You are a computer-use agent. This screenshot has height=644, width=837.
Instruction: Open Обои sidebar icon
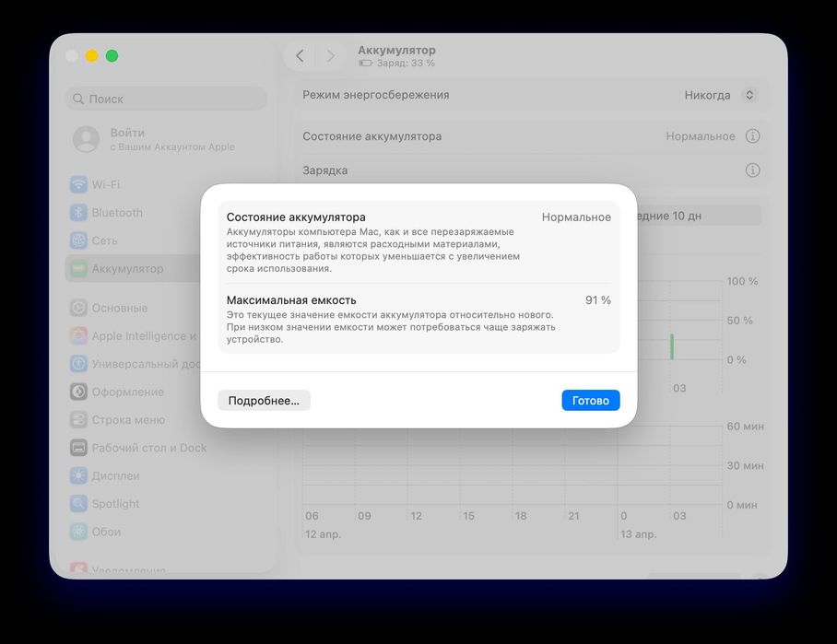[78, 532]
